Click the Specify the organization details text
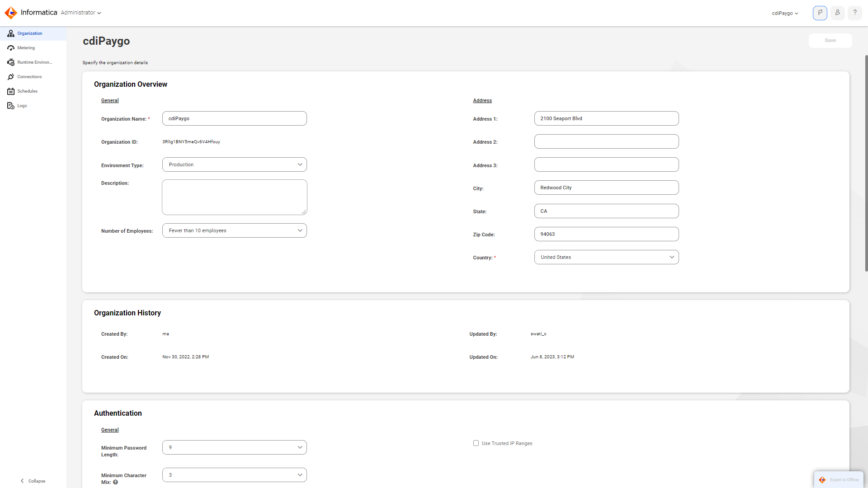This screenshot has height=488, width=868. 115,63
